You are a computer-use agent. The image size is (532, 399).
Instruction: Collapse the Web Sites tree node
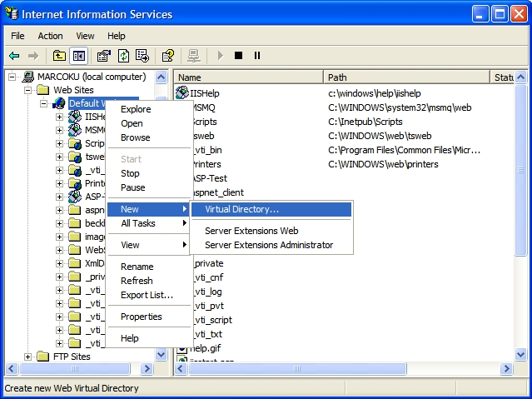(27, 90)
